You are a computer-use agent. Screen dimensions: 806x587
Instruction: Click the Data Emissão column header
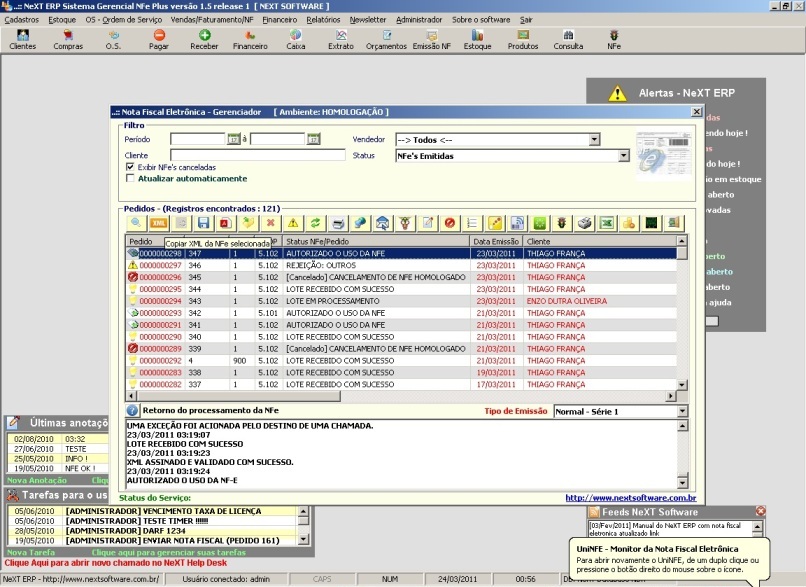tap(497, 241)
